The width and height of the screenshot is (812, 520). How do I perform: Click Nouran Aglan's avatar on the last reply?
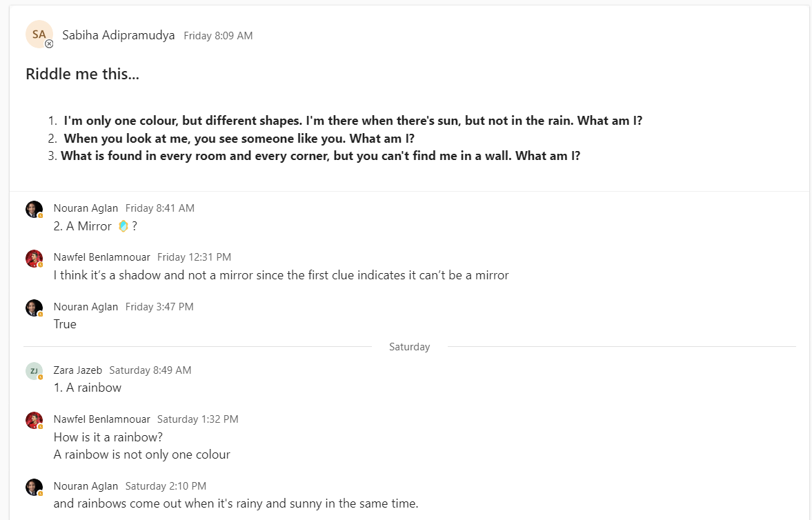34,487
